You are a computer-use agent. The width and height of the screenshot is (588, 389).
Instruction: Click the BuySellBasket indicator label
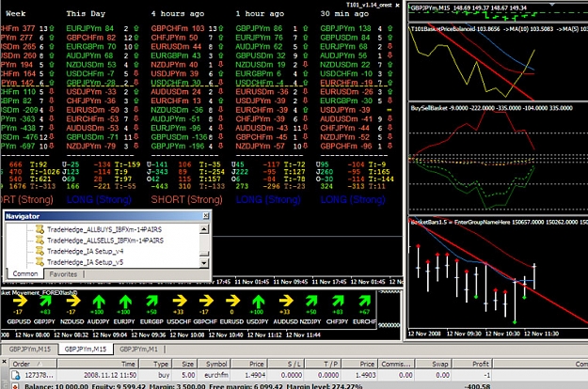428,108
